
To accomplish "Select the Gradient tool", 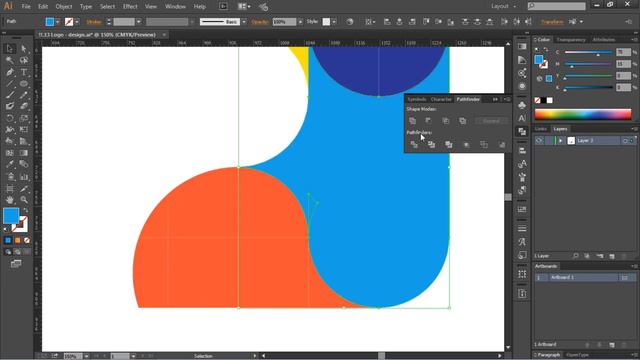I will click(x=24, y=153).
